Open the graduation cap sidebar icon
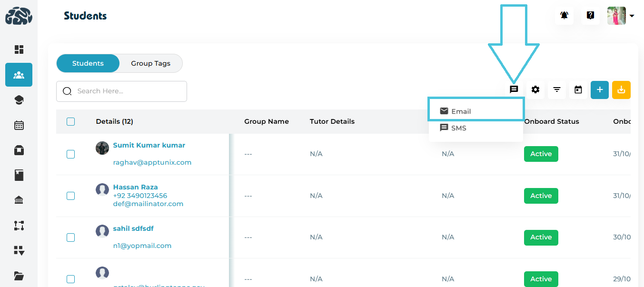 pyautogui.click(x=19, y=100)
